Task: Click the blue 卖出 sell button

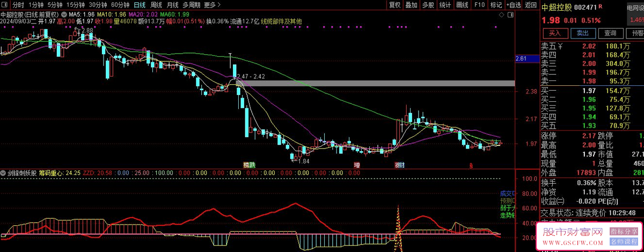Action: click(x=582, y=33)
